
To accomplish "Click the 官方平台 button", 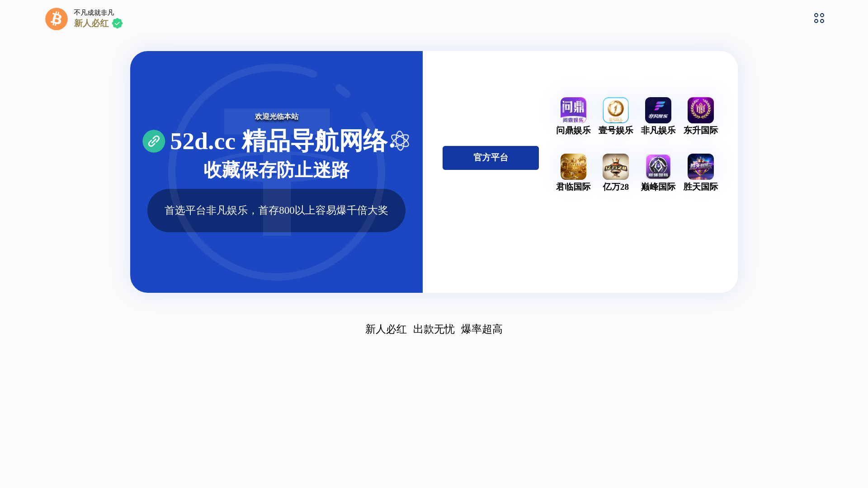I will (491, 158).
